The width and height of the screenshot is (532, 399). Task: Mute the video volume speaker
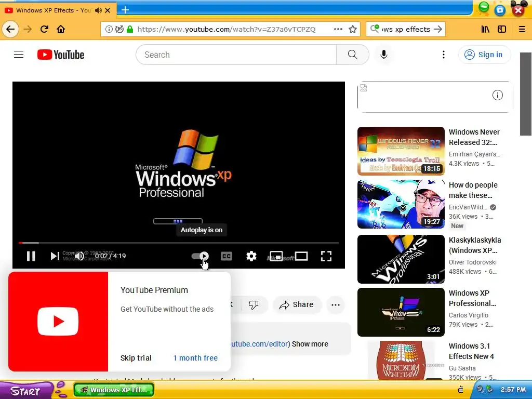[79, 256]
